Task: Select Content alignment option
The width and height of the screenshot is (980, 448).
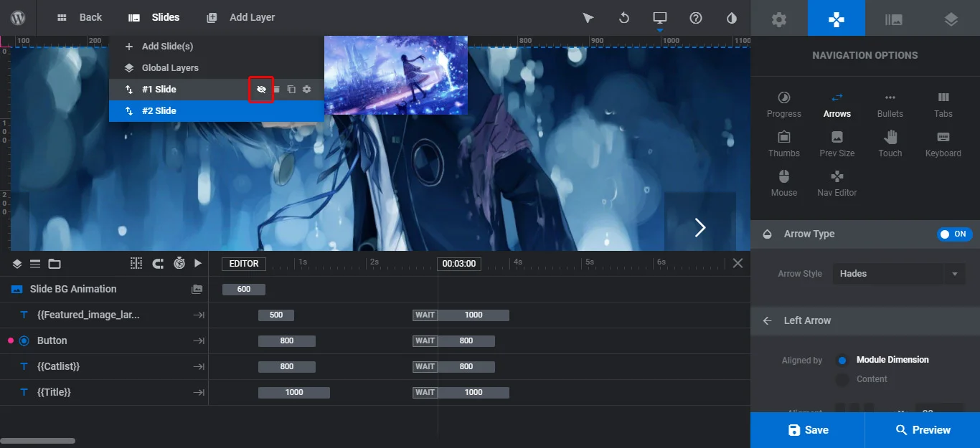Action: tap(842, 379)
